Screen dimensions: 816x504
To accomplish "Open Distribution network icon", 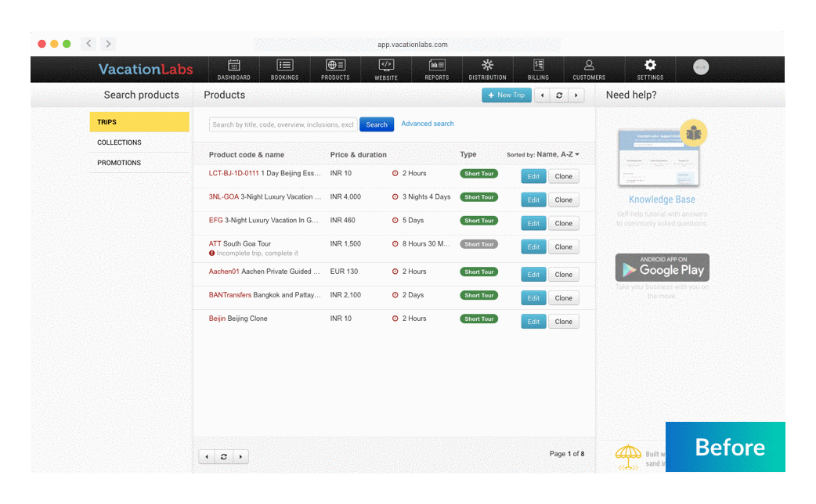I will 487,66.
